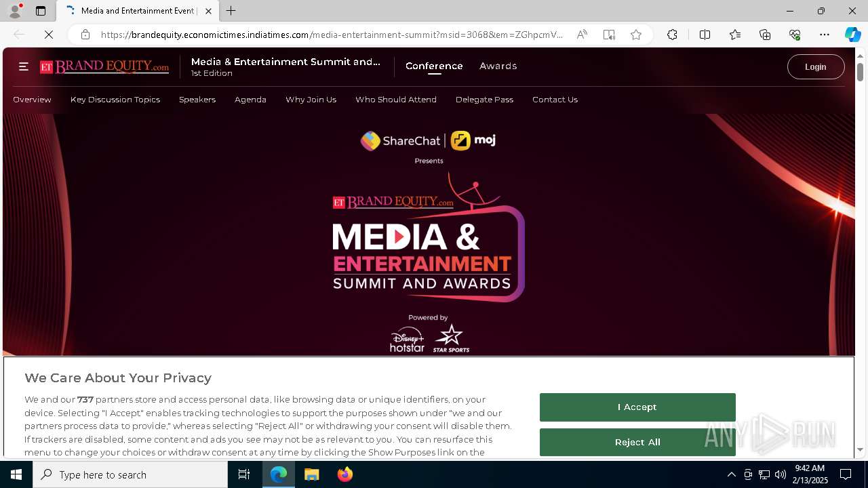
Task: Stop the page from loading
Action: tap(49, 35)
